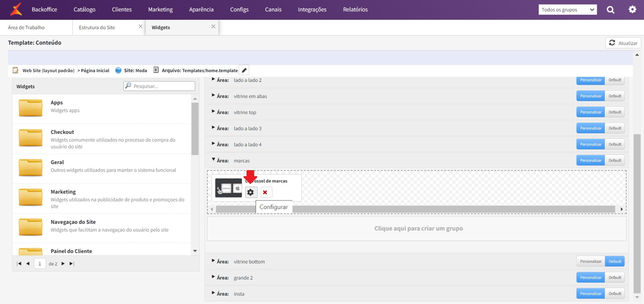Viewport: 644px width, 304px height.
Task: Open the Clientes menu
Action: 122,10
